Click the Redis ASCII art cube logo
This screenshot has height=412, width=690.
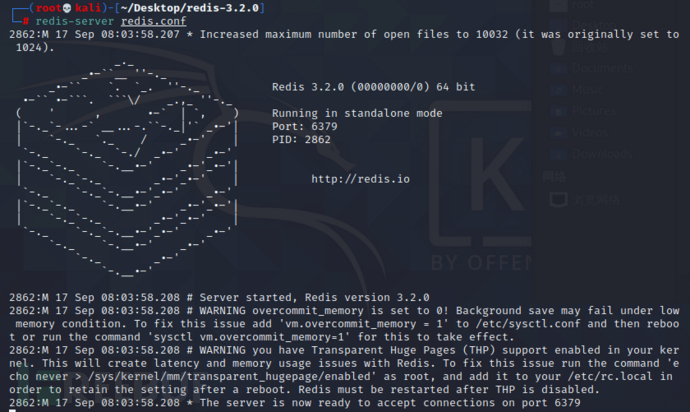(128, 169)
